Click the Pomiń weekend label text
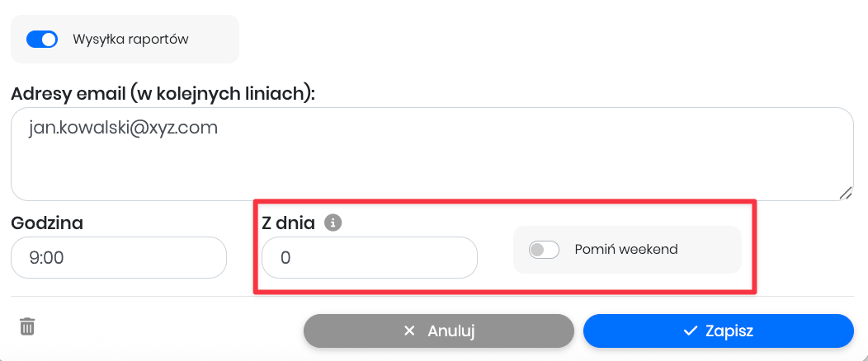Viewport: 868px width, 361px height. pyautogui.click(x=625, y=249)
